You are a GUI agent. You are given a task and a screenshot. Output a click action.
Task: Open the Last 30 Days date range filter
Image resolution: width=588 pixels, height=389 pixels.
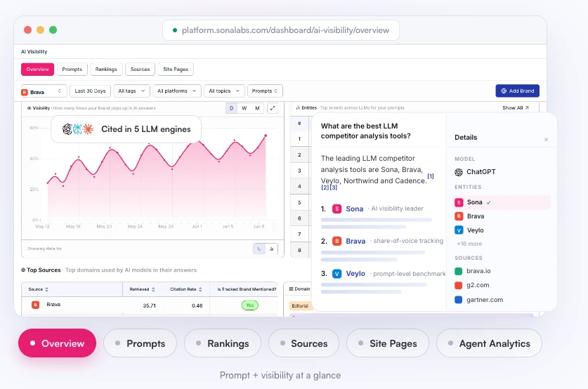tap(90, 91)
